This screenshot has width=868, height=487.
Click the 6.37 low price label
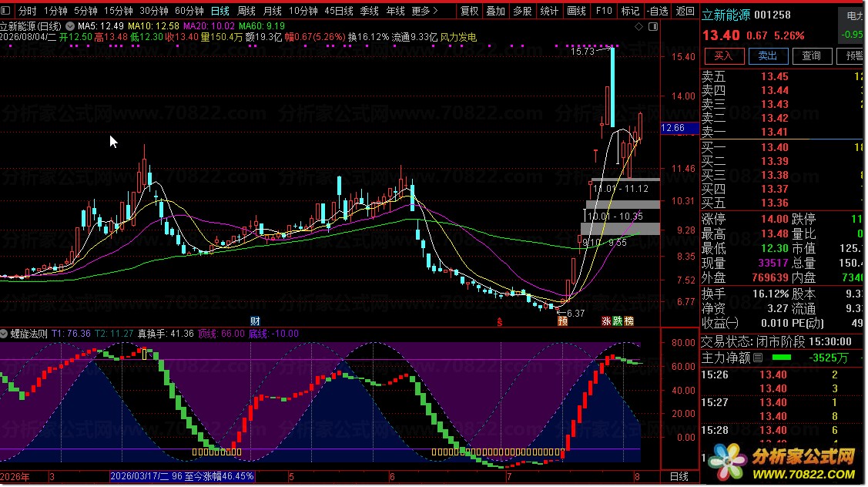click(x=576, y=313)
